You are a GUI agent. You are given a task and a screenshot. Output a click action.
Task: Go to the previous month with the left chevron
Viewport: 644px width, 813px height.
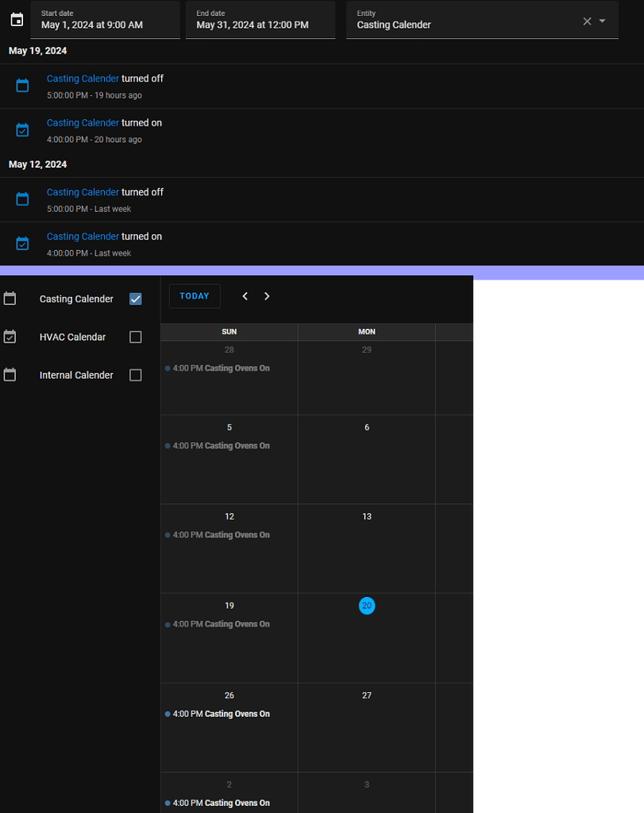[x=245, y=295]
